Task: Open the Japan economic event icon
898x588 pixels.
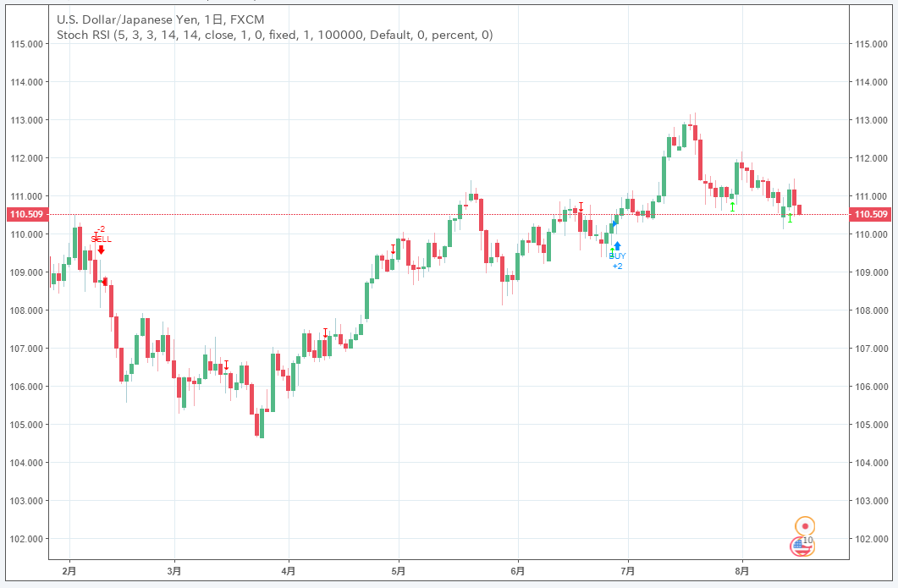Action: pos(805,525)
